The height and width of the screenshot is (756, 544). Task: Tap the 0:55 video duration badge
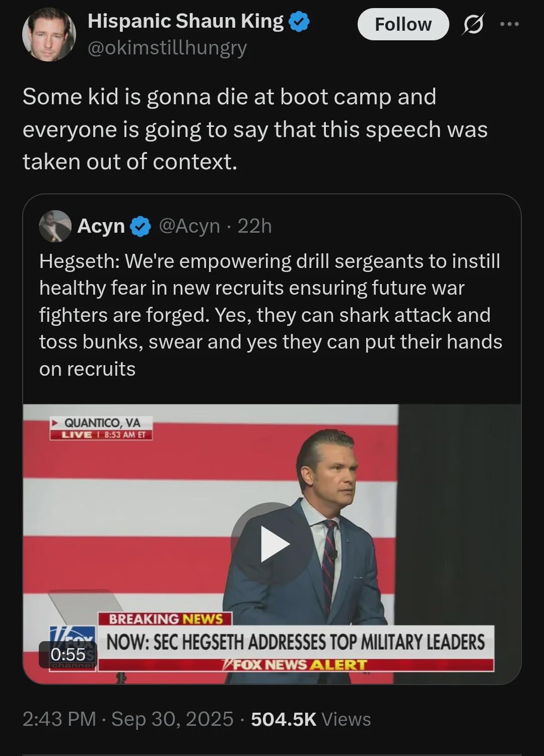pyautogui.click(x=68, y=654)
